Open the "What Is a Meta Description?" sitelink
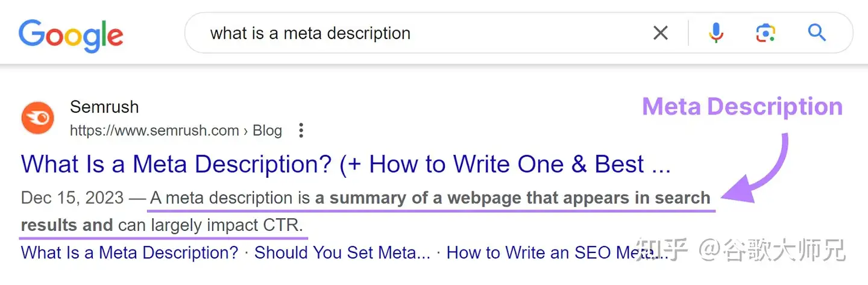Viewport: 868px width, 285px height. coord(130,252)
